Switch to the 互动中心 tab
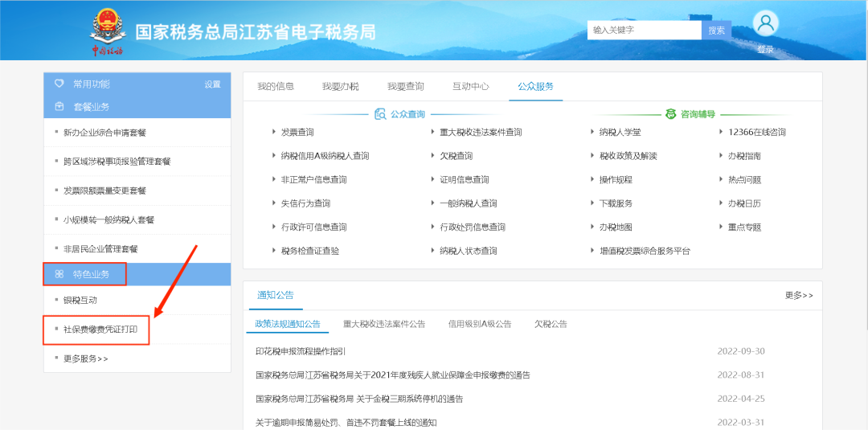Screen dimensions: 868x430 click(471, 86)
